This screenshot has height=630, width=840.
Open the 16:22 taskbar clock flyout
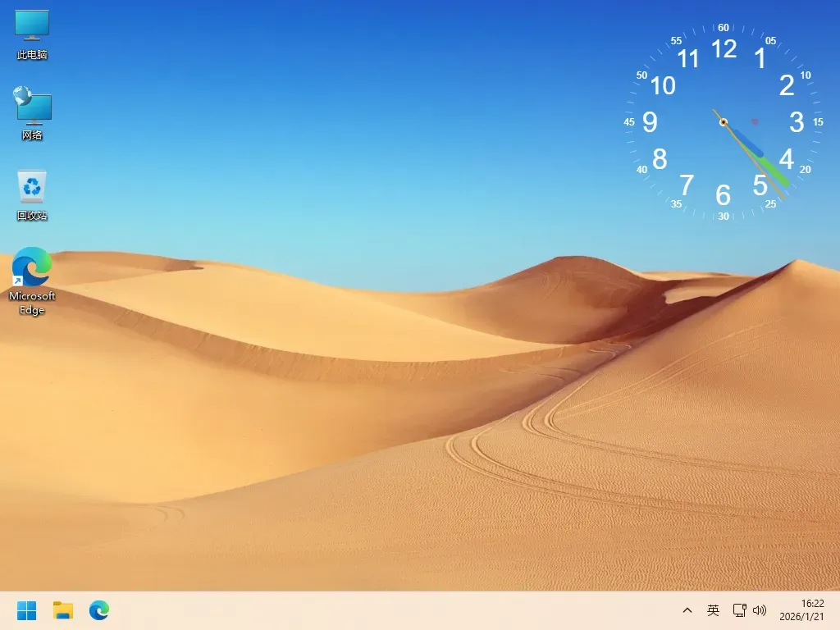(813, 604)
